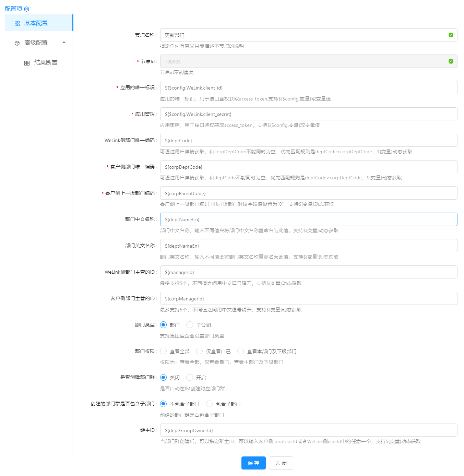The width and height of the screenshot is (464, 476).
Task: Select 子公司 as department type
Action: point(190,325)
